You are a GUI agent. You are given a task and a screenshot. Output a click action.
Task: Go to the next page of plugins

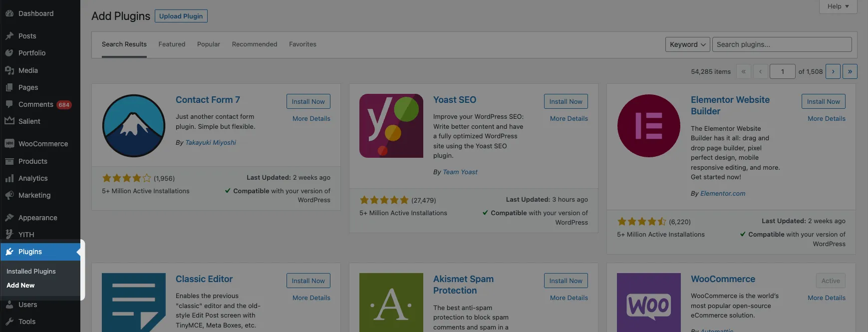[833, 71]
